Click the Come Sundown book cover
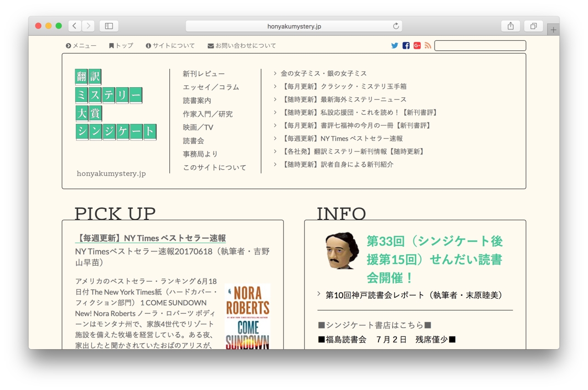588x390 pixels. click(x=247, y=317)
